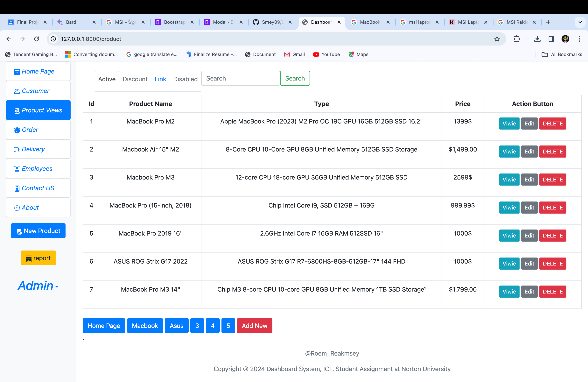Select the Disabled tab

(x=185, y=79)
